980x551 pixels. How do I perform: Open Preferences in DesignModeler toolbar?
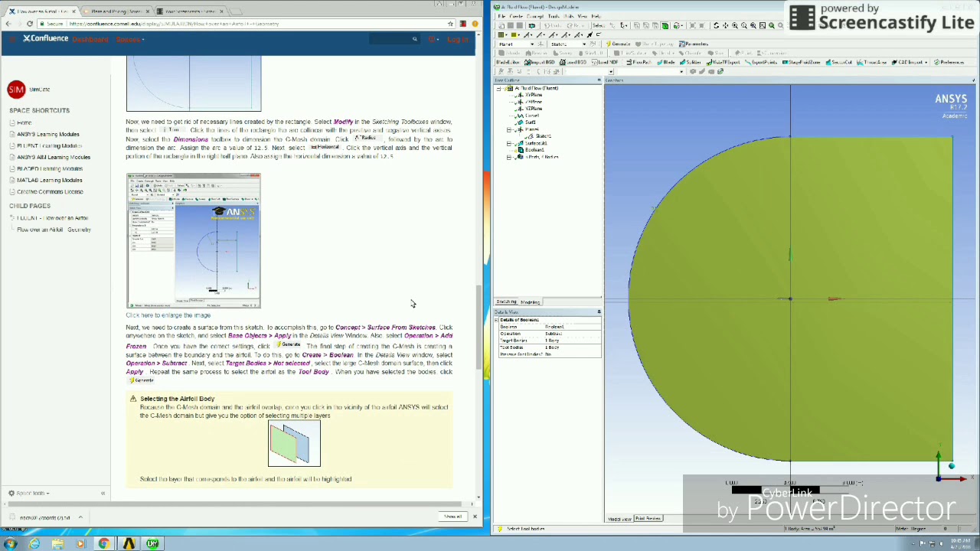coord(949,62)
